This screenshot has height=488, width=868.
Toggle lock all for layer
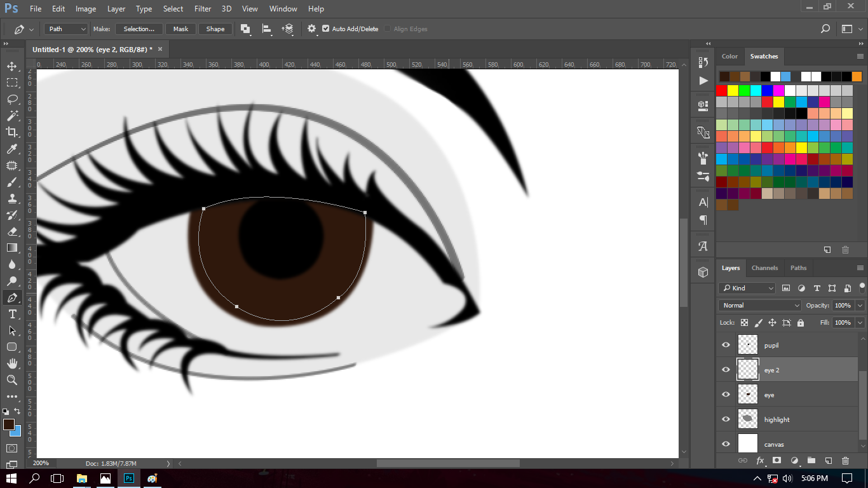coord(801,323)
